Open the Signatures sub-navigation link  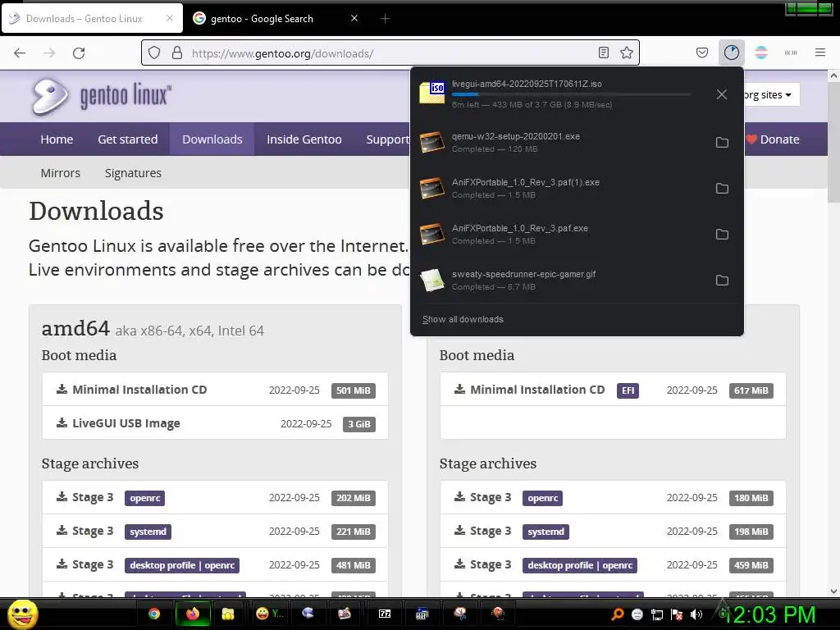(133, 173)
